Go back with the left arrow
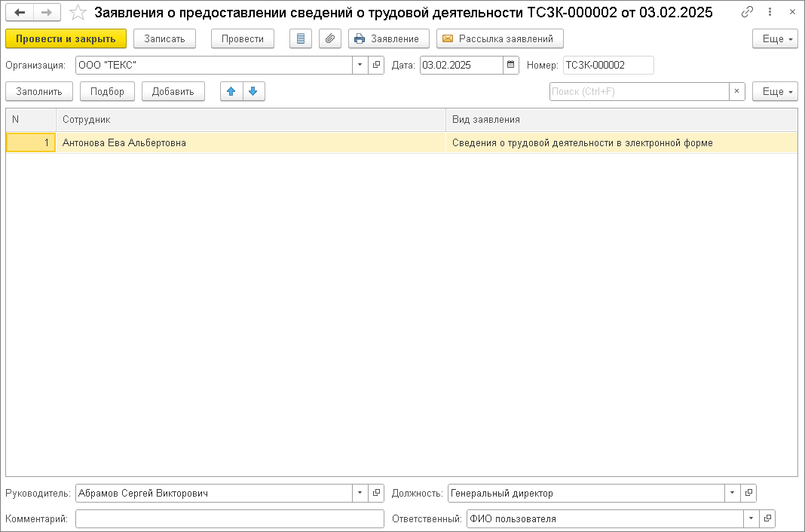 [x=20, y=12]
